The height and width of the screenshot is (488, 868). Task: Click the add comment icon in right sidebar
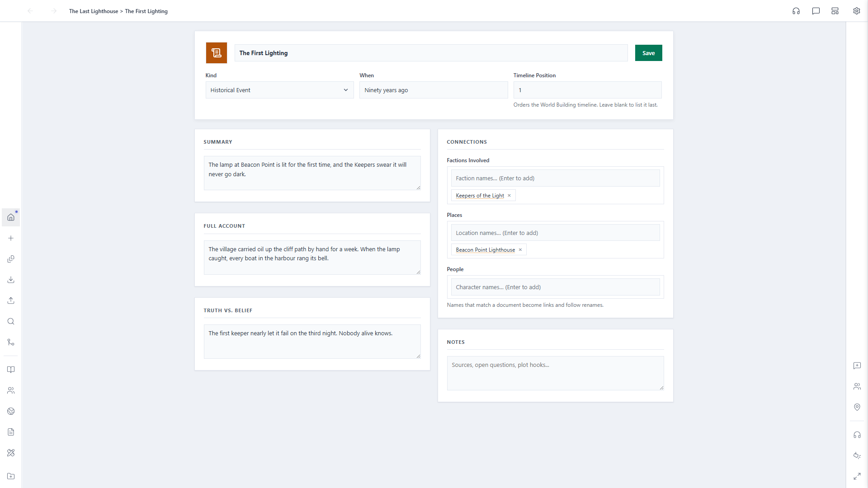pos(857,366)
